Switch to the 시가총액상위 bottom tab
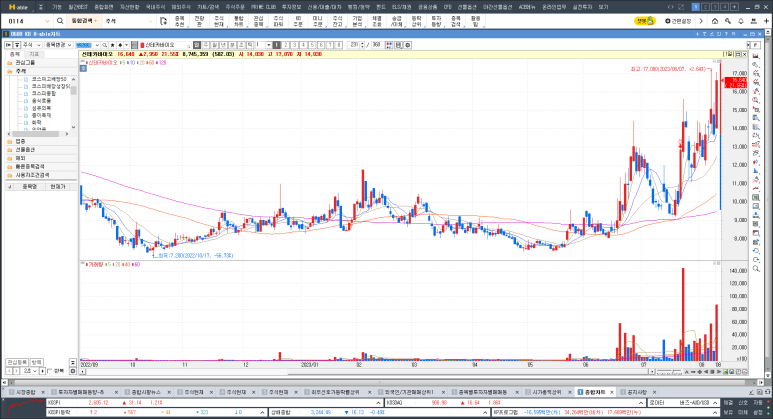 (x=546, y=392)
